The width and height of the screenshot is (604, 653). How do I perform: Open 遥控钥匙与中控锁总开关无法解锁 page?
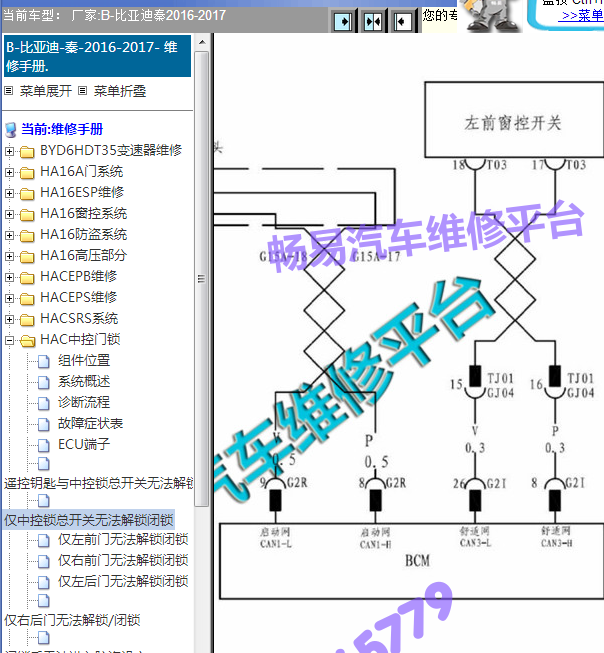[x=98, y=483]
